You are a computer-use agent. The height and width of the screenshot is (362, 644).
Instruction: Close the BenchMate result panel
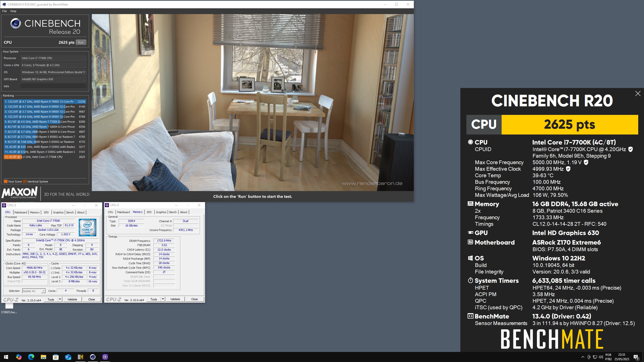[638, 94]
